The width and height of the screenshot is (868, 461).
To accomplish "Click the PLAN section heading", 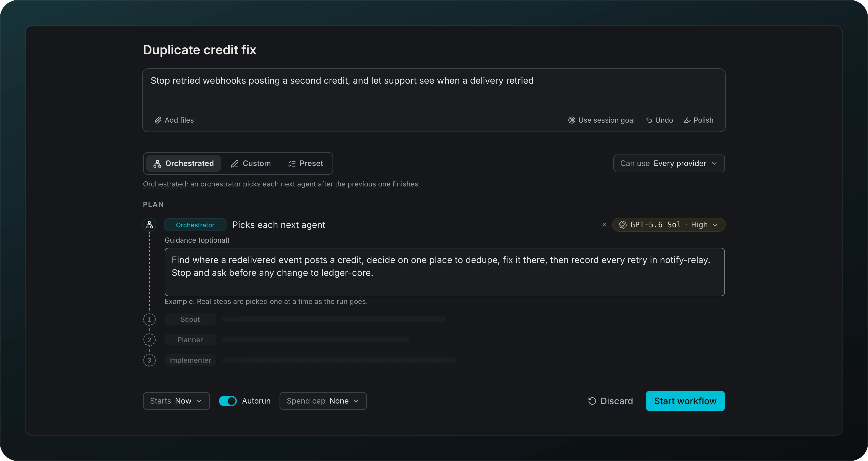I will pyautogui.click(x=153, y=205).
